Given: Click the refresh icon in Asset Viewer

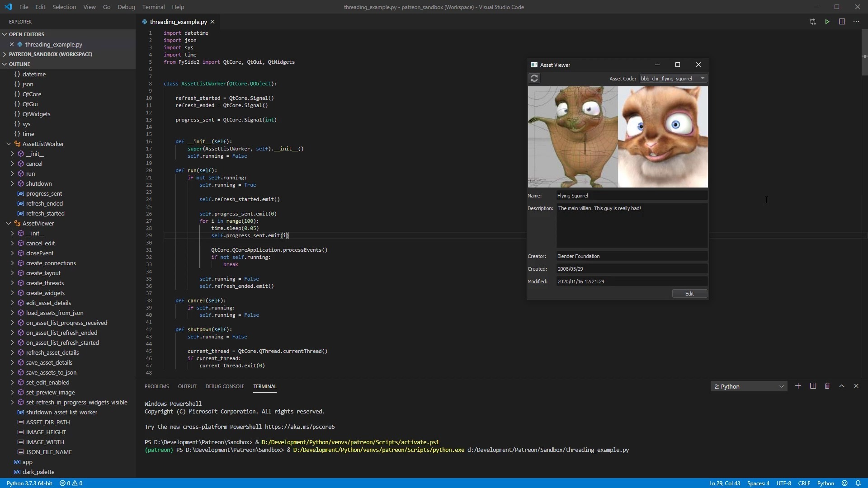Looking at the screenshot, I should (x=534, y=78).
